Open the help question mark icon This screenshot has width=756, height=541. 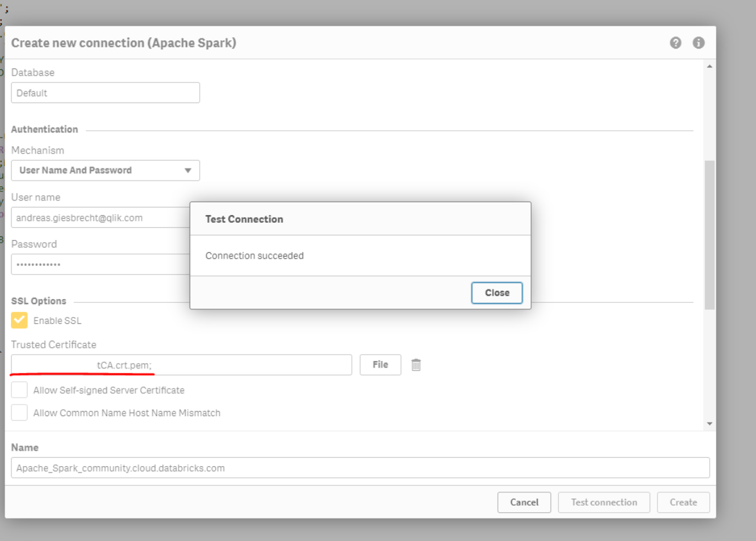[x=675, y=43]
